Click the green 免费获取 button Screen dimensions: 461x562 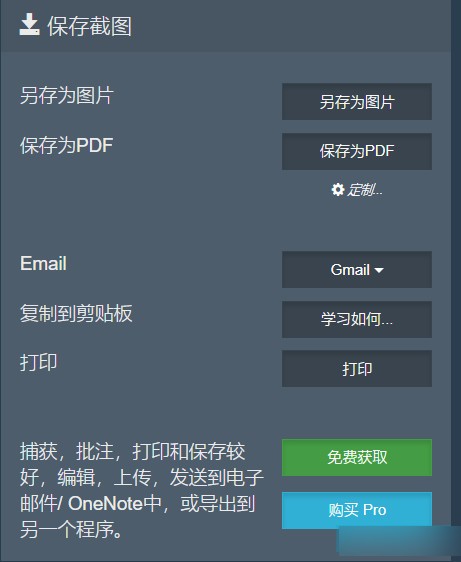coord(357,458)
